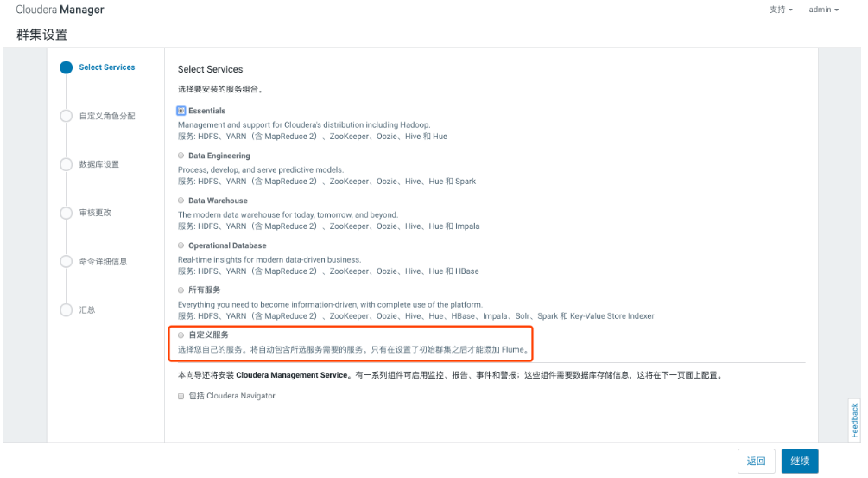Screen dimensions: 868x478
Task: Go to 命令详细信息 step label
Action: click(x=103, y=261)
